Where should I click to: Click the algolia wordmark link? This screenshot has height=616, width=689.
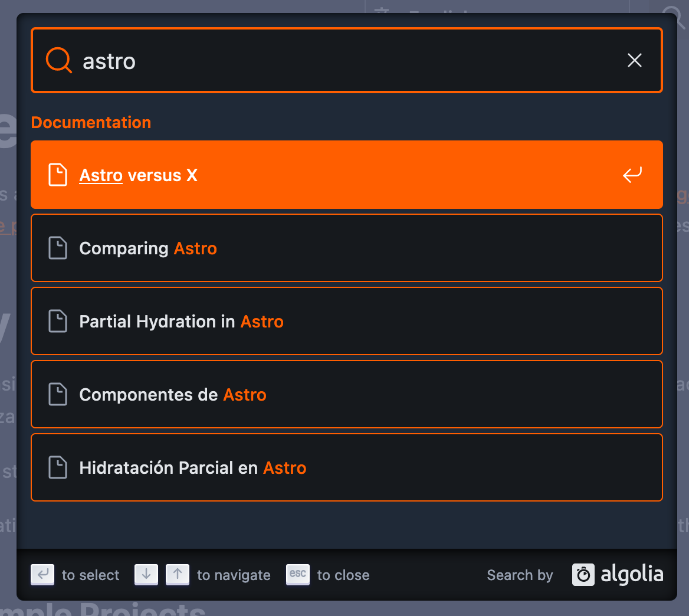[632, 575]
